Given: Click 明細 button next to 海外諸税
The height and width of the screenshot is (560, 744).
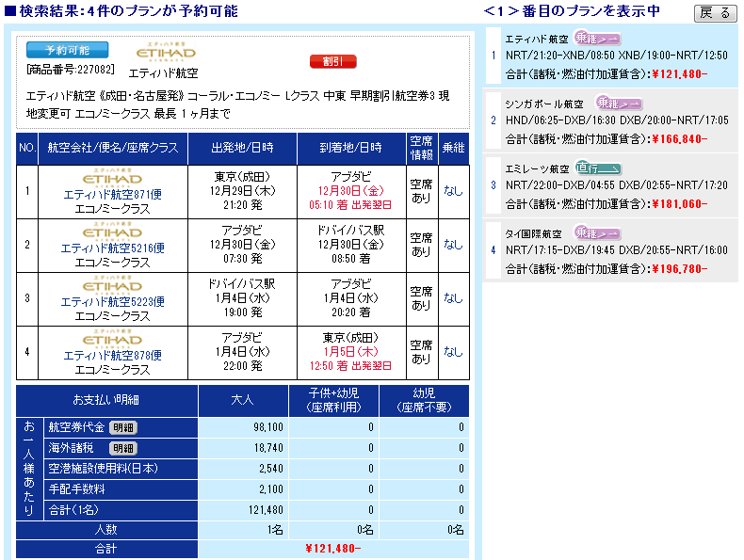Looking at the screenshot, I should [123, 448].
